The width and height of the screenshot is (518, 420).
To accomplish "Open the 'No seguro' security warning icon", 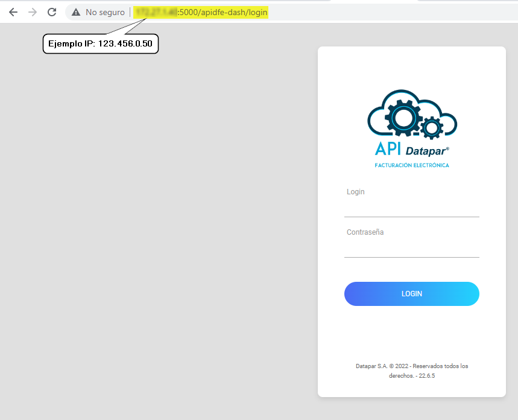I will 76,12.
